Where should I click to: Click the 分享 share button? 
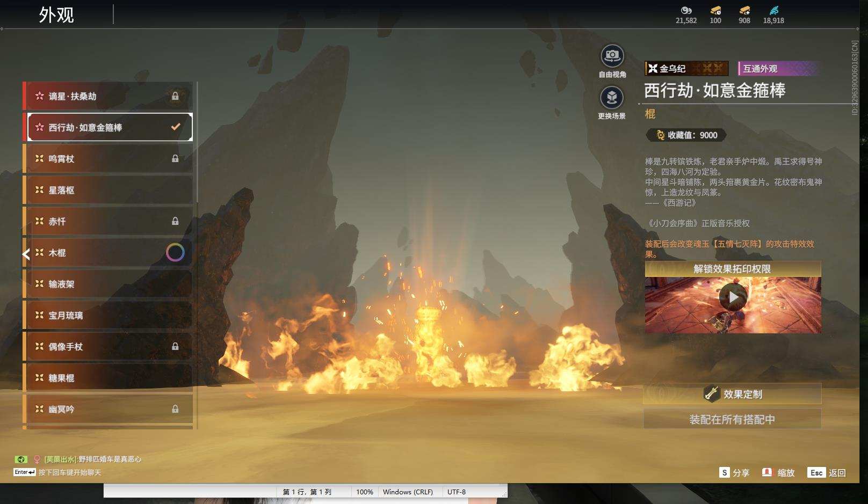[x=734, y=472]
